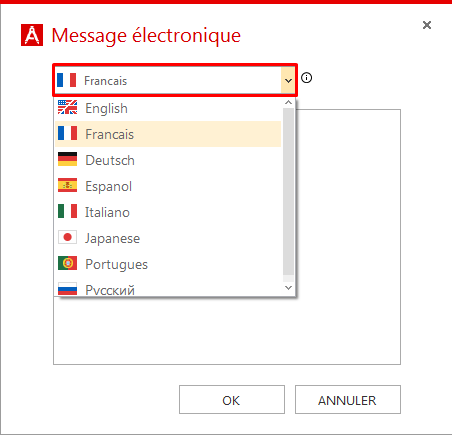The width and height of the screenshot is (452, 435).
Task: Click the red app logo icon
Action: click(32, 35)
